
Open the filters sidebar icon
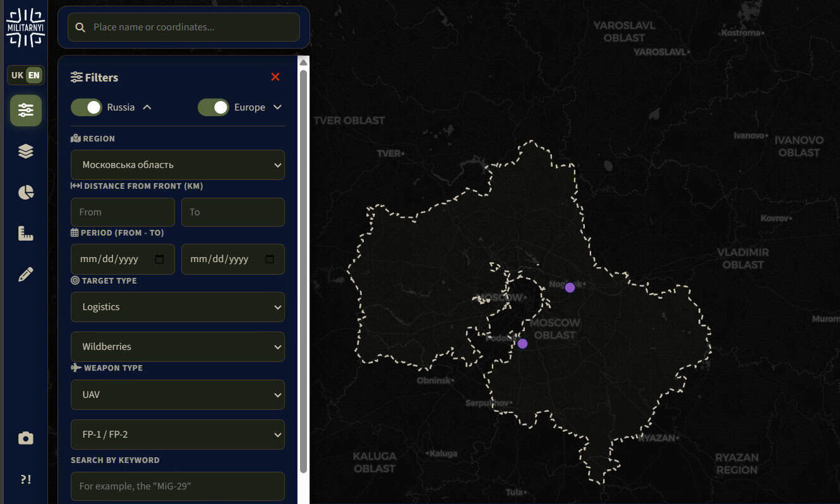click(25, 111)
